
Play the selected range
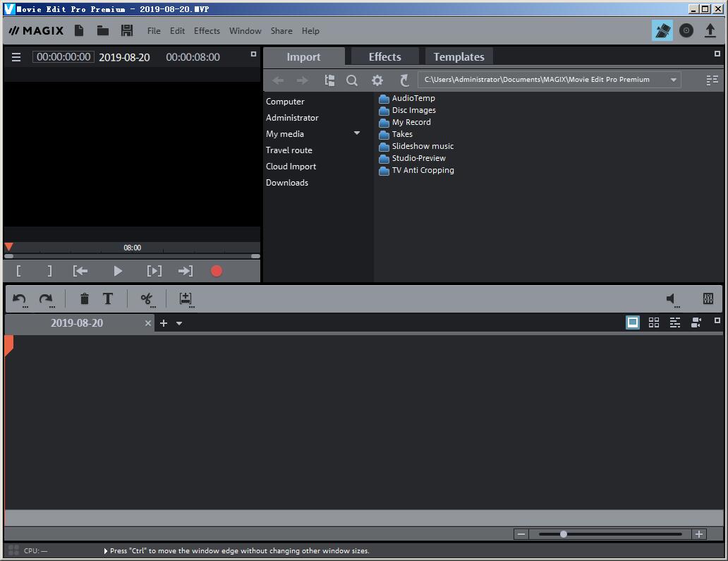(x=154, y=271)
